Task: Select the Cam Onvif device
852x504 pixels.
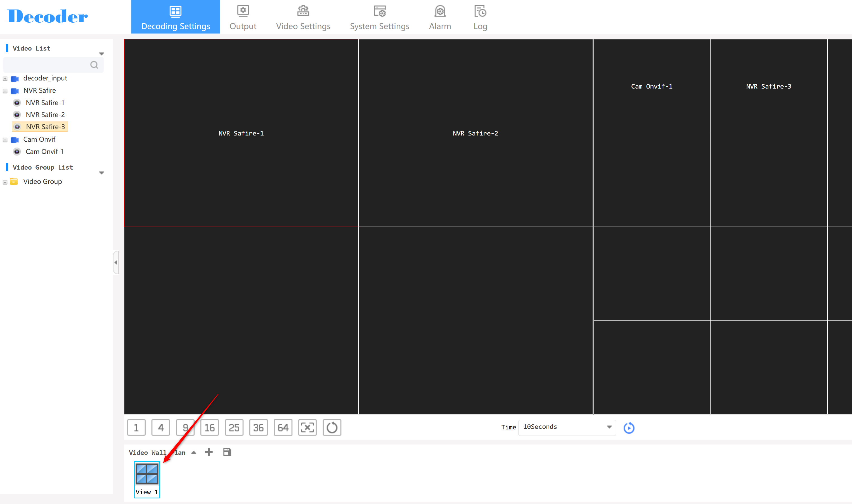Action: click(x=39, y=139)
